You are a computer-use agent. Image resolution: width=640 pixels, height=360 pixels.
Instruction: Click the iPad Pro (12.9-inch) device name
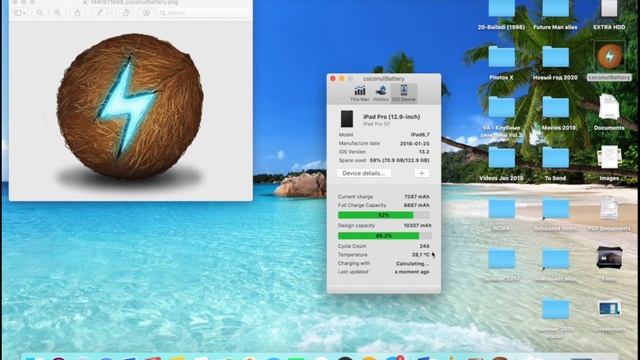[x=391, y=117]
